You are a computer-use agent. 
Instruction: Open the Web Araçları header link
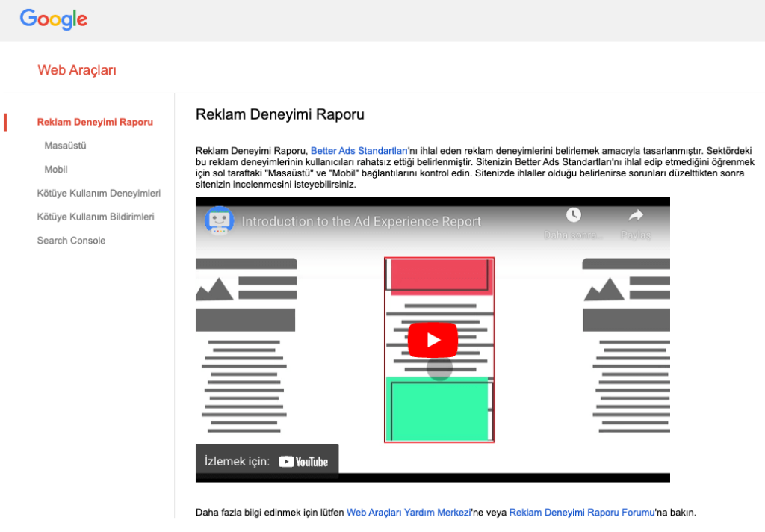77,71
